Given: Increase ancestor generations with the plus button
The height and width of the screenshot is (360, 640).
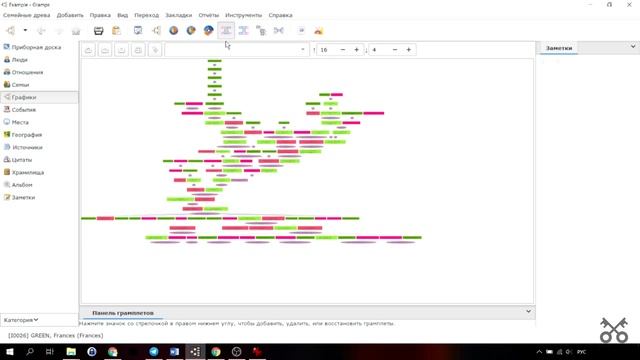Looking at the screenshot, I should (356, 50).
